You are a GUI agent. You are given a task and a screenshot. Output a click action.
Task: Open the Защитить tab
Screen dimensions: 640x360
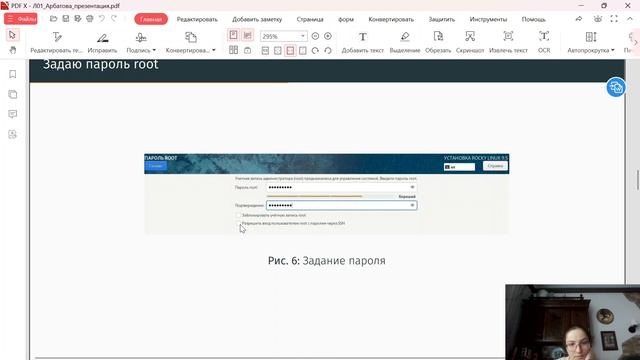point(442,19)
